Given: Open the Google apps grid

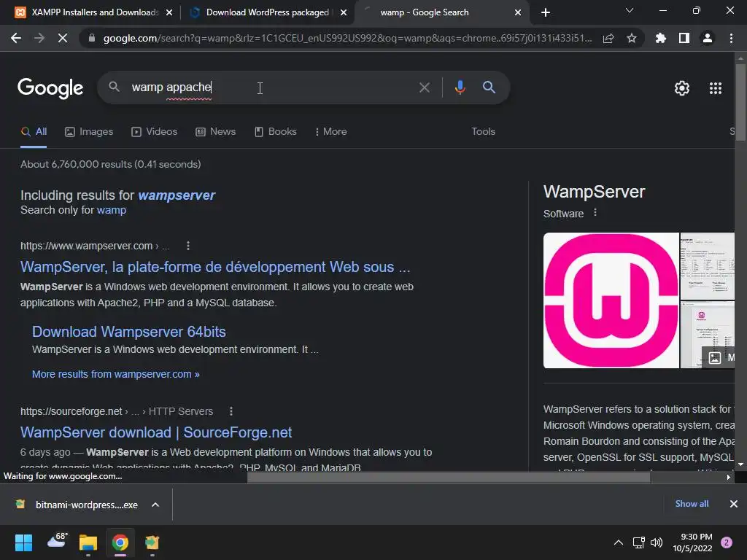Looking at the screenshot, I should pyautogui.click(x=716, y=88).
